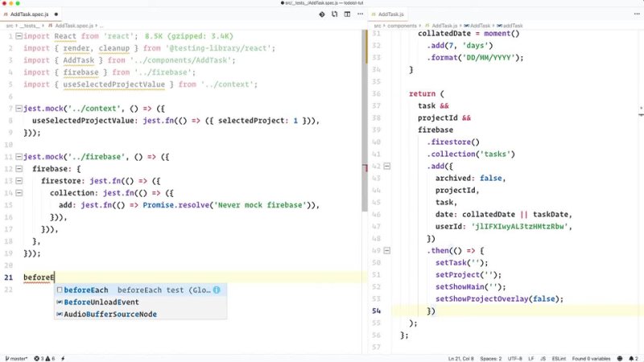The image size is (644, 362).
Task: Change file encoding via 'UTF-8'
Action: click(514, 359)
